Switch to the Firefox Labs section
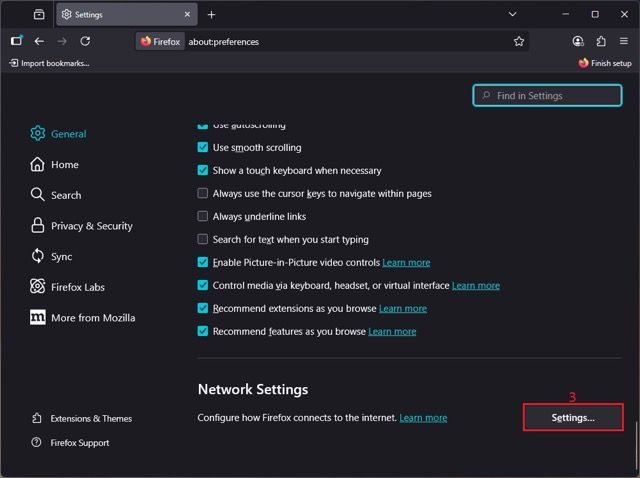 point(77,287)
